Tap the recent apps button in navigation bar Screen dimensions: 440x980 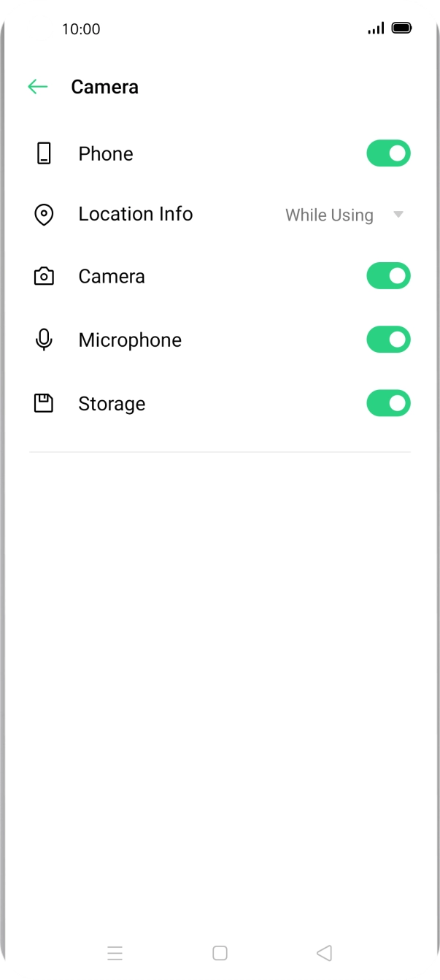tap(115, 953)
